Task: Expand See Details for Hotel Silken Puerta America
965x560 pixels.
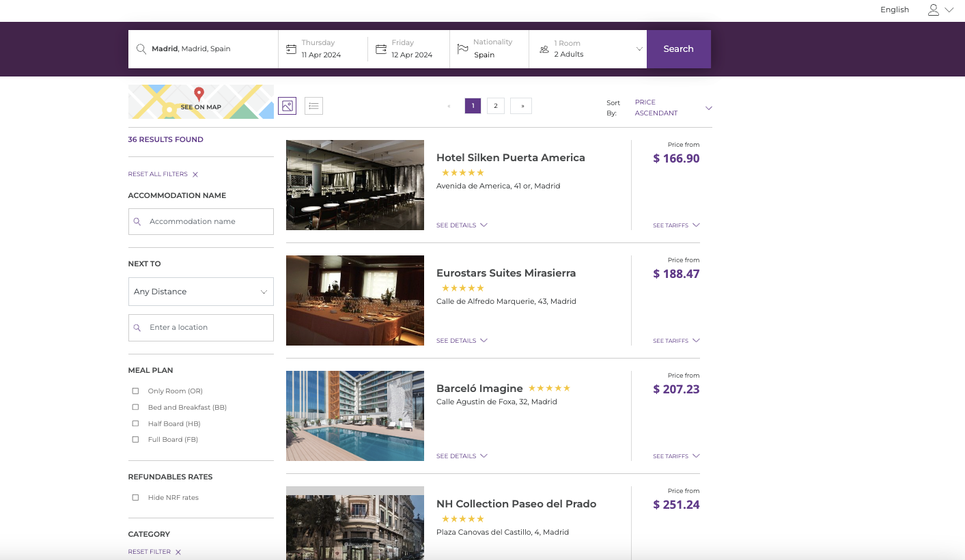Action: 462,225
